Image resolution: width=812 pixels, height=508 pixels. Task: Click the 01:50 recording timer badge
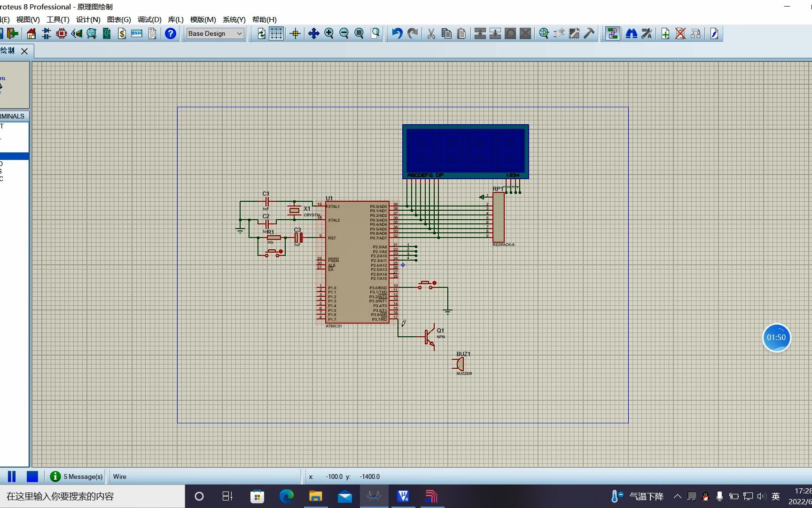point(776,337)
